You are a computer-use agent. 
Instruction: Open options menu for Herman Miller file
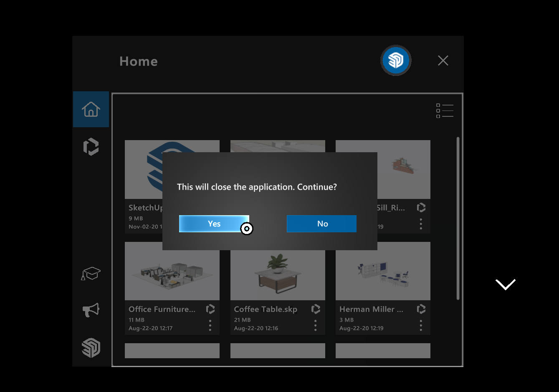point(421,325)
